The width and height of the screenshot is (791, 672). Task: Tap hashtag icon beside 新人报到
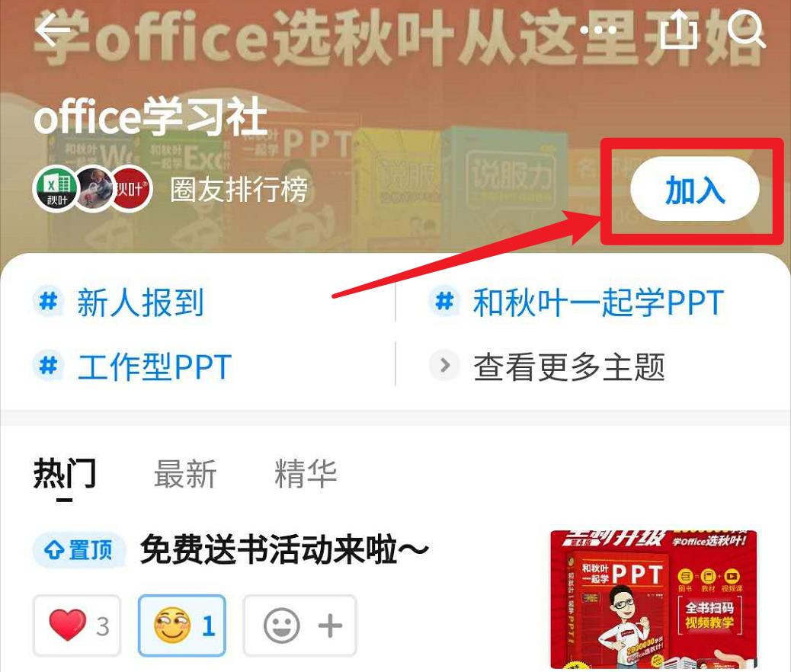pyautogui.click(x=49, y=301)
